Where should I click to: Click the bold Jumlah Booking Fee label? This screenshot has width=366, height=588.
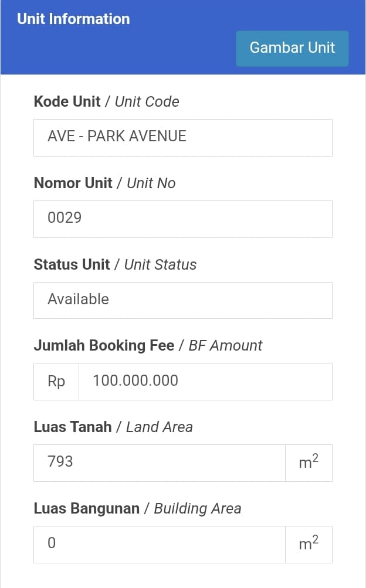(104, 345)
